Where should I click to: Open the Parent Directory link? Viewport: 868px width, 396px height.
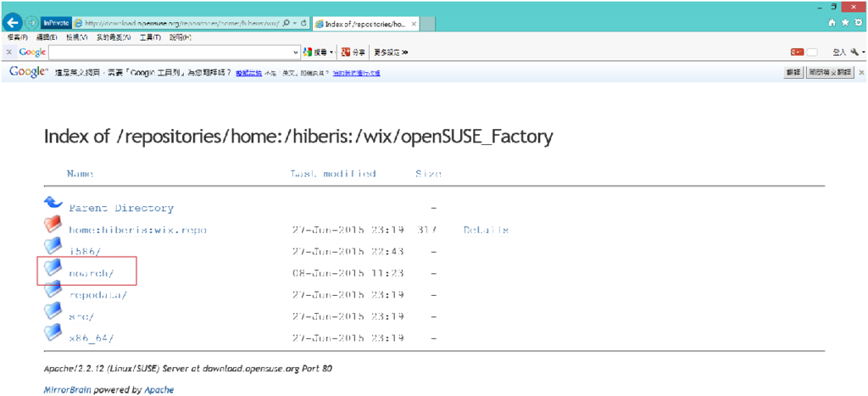121,209
